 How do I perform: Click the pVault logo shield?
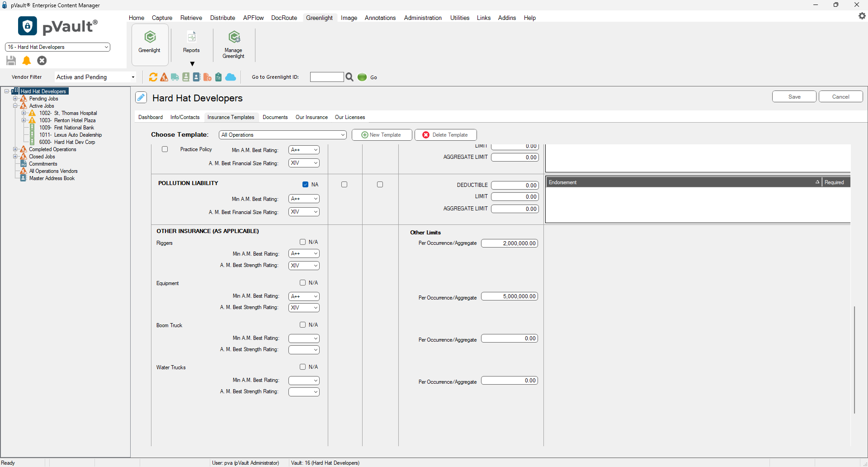[28, 26]
